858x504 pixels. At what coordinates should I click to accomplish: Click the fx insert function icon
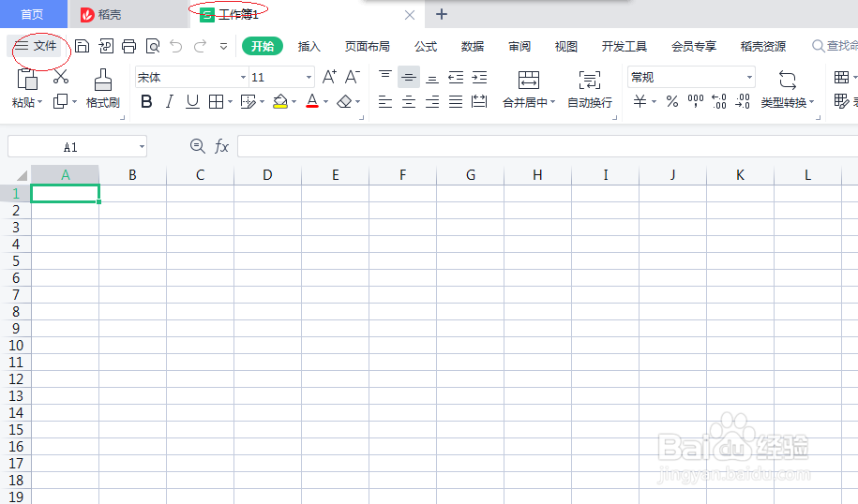pyautogui.click(x=221, y=146)
